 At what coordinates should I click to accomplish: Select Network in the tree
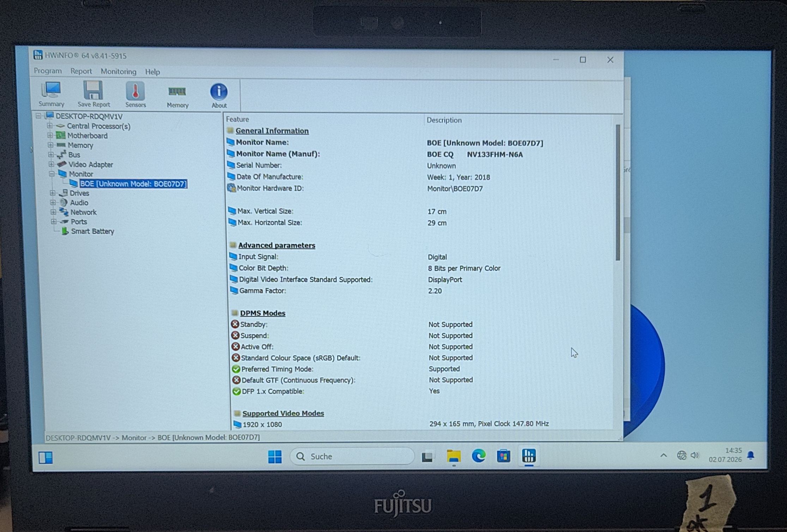pyautogui.click(x=83, y=212)
